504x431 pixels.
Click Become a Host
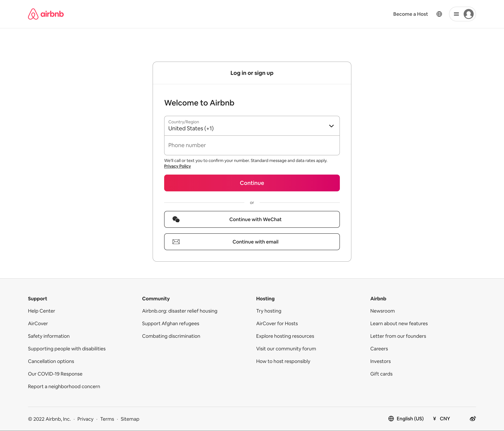coord(410,14)
